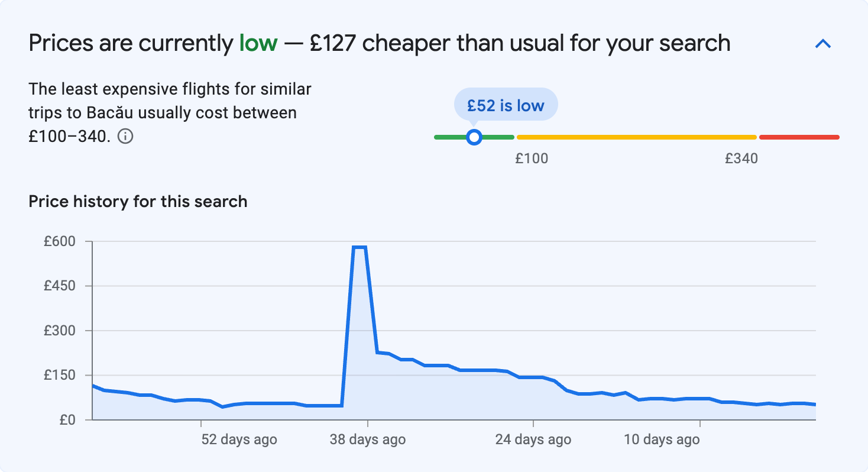Click the upward collapse chevron
Image resolution: width=868 pixels, height=472 pixels.
point(822,43)
